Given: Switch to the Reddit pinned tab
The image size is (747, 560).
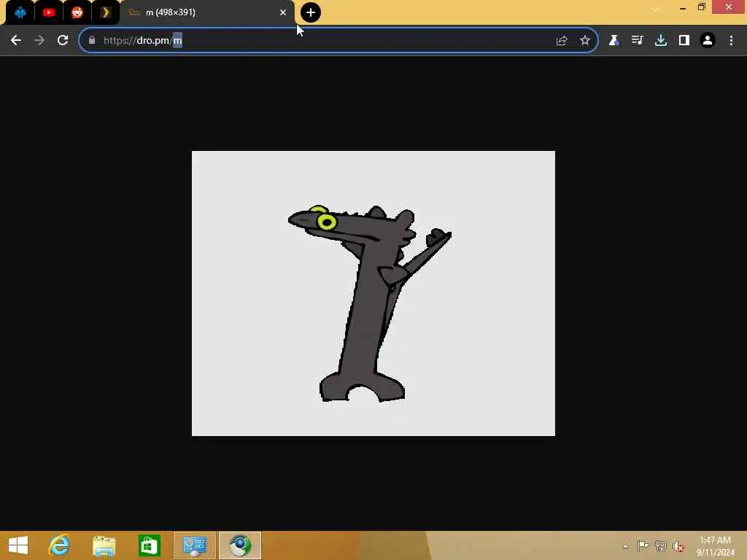Looking at the screenshot, I should tap(77, 13).
